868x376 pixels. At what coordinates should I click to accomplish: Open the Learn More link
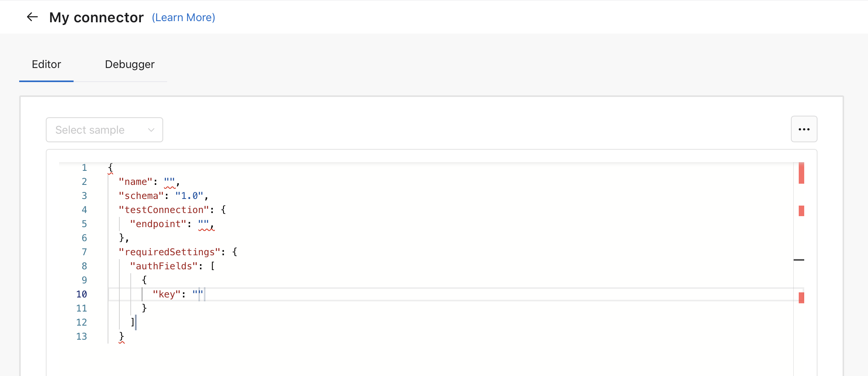tap(183, 18)
